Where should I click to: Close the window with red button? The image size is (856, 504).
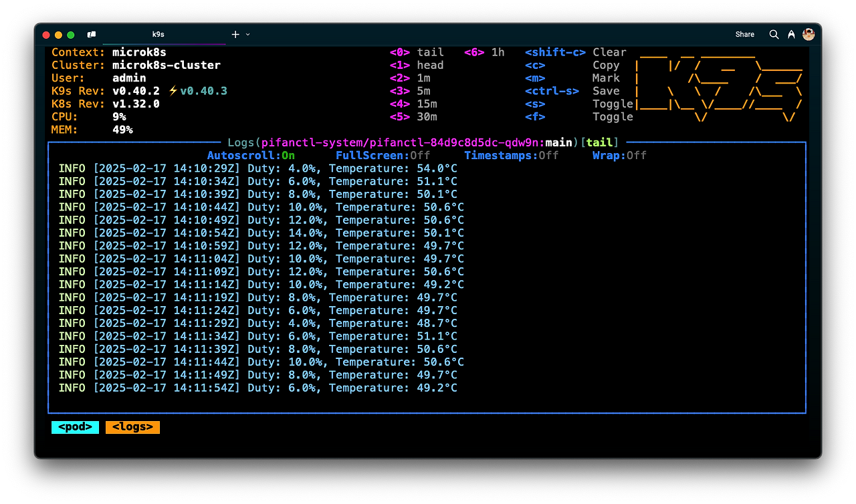coord(46,35)
